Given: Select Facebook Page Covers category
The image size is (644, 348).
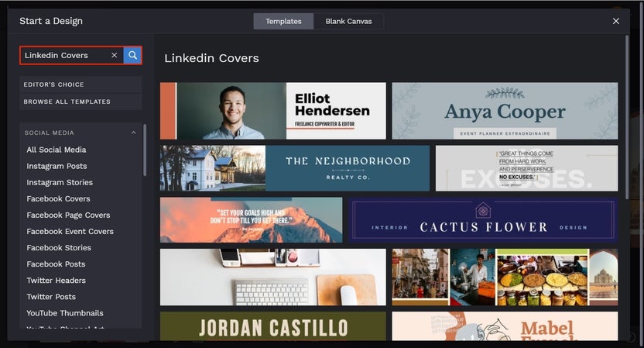Looking at the screenshot, I should [68, 215].
